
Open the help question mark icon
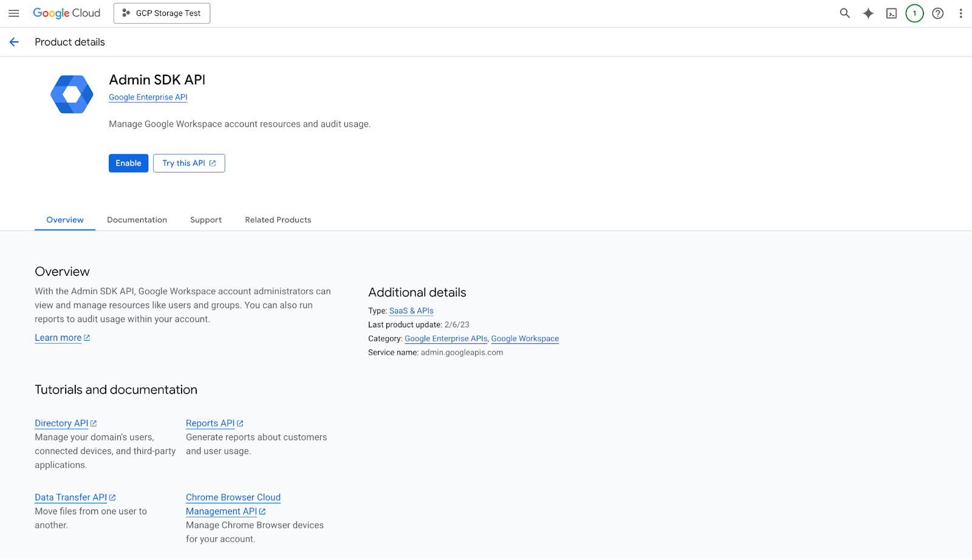point(938,13)
